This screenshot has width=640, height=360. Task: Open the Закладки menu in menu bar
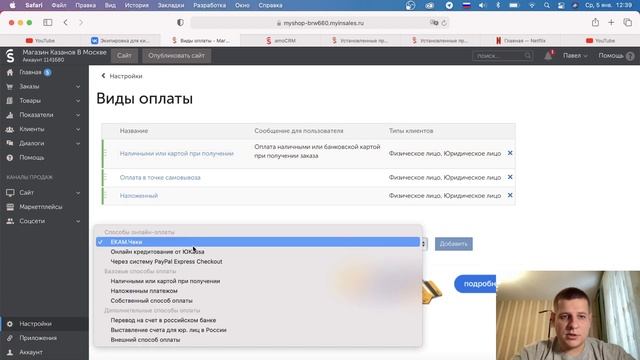(171, 5)
